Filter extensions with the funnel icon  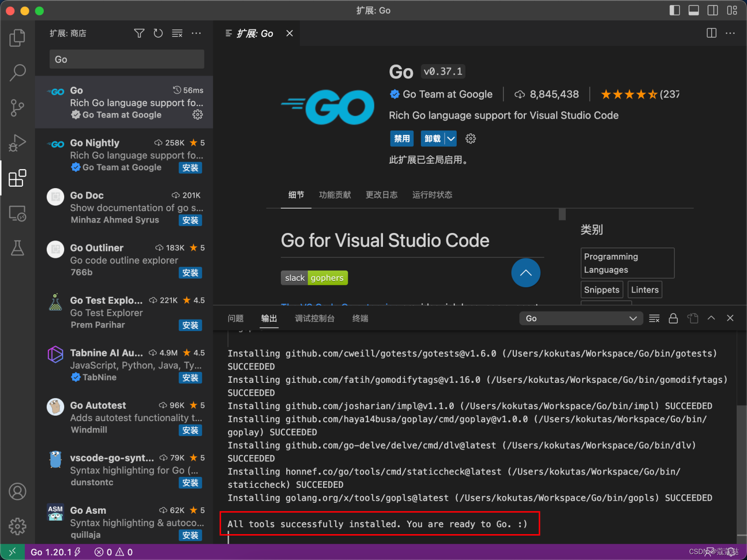pos(139,33)
